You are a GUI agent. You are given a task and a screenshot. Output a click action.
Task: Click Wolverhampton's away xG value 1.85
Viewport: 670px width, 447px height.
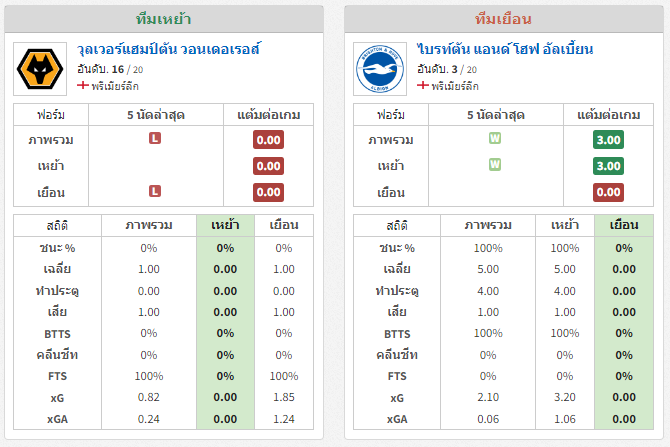click(x=284, y=397)
